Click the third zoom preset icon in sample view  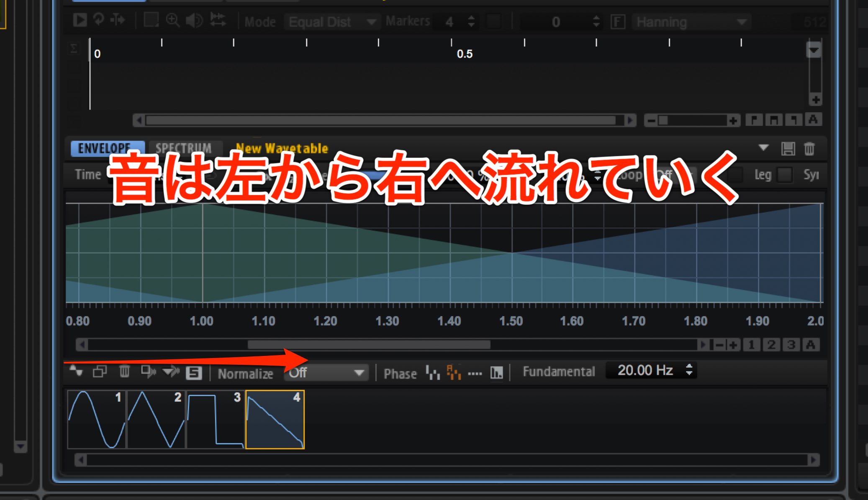[794, 120]
